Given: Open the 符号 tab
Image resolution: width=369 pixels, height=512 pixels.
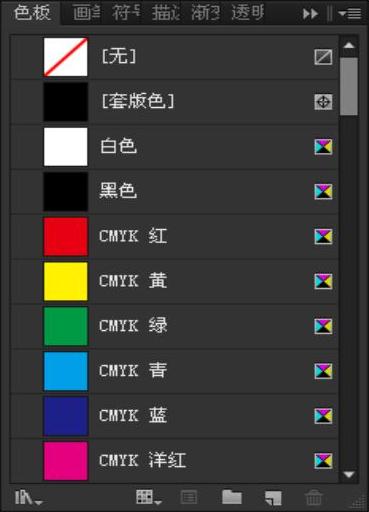Looking at the screenshot, I should point(126,13).
